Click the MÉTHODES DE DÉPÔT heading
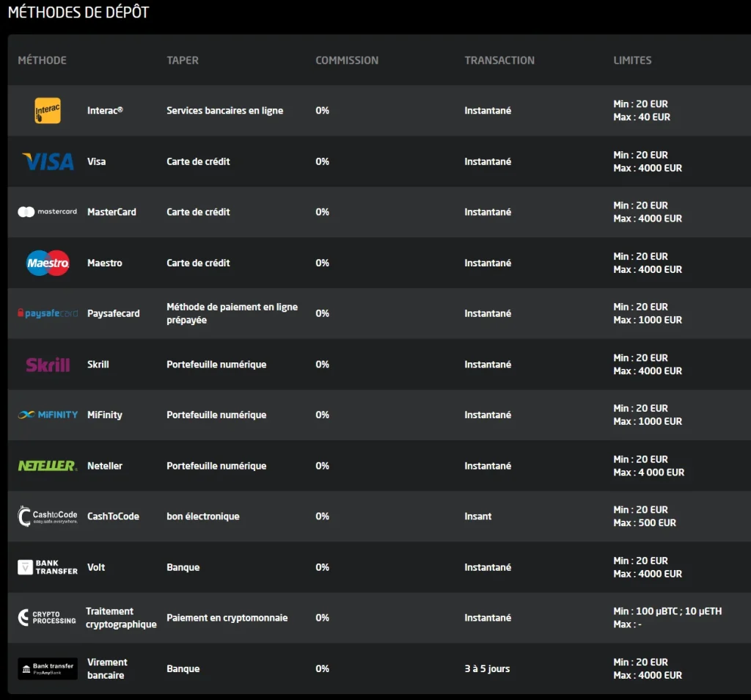The image size is (751, 700). pyautogui.click(x=78, y=12)
